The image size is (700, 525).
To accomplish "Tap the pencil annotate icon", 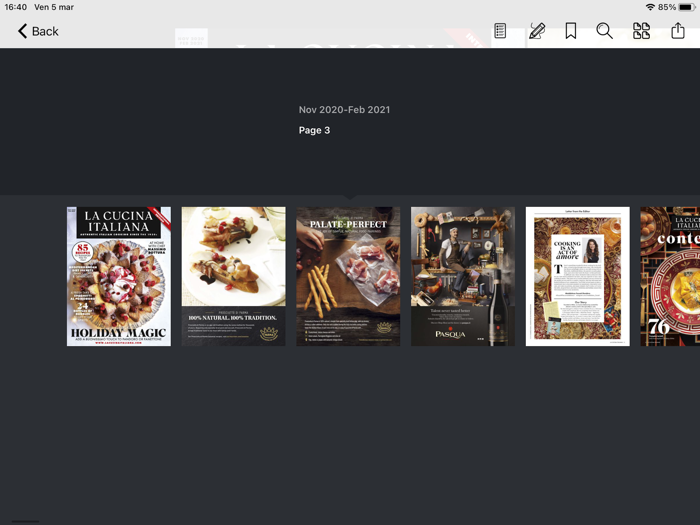I will click(537, 31).
